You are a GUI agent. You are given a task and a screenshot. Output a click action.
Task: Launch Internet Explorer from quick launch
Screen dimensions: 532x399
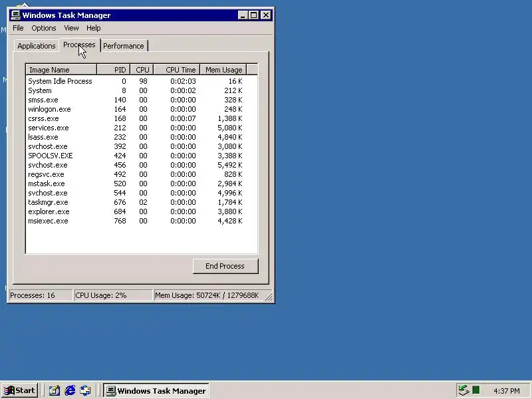[70, 390]
